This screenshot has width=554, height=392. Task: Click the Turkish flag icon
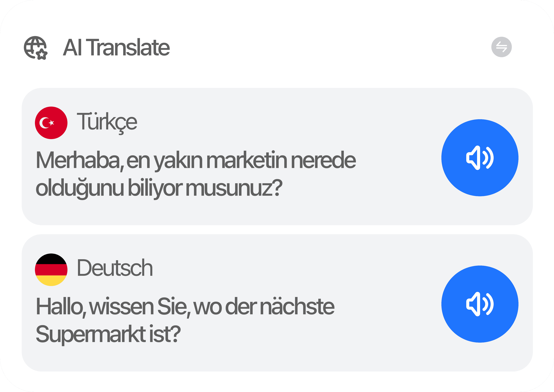click(51, 123)
